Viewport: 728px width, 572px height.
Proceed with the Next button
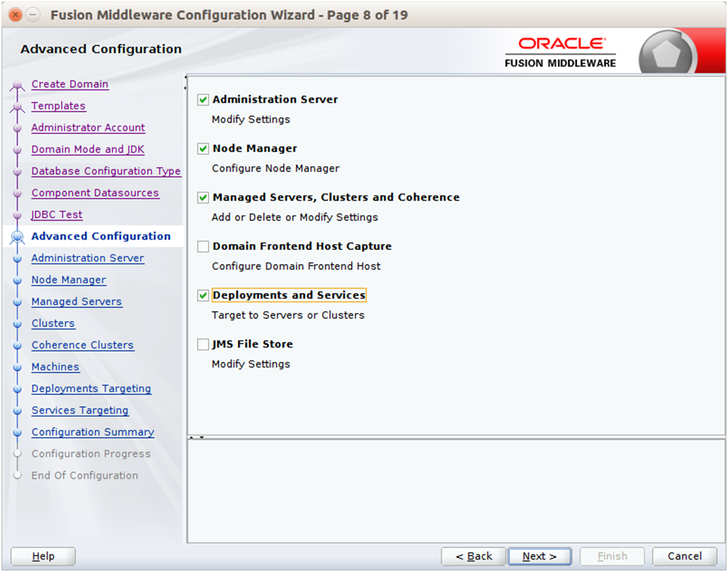(540, 556)
